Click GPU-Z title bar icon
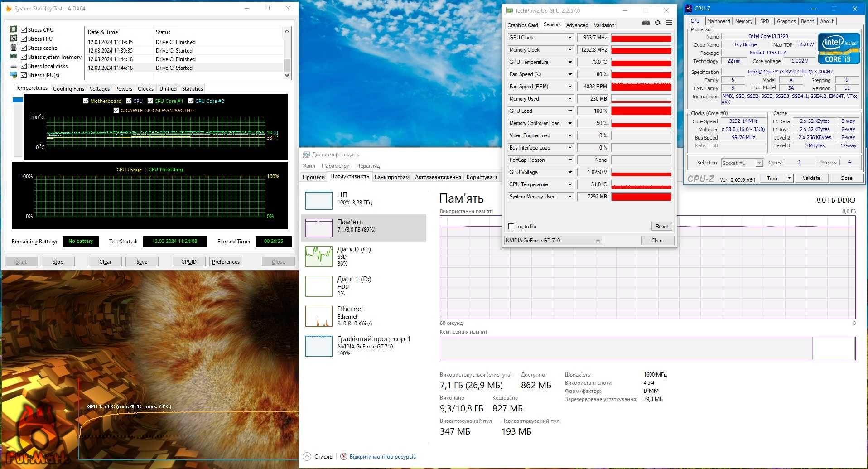The height and width of the screenshot is (469, 868). tap(509, 10)
